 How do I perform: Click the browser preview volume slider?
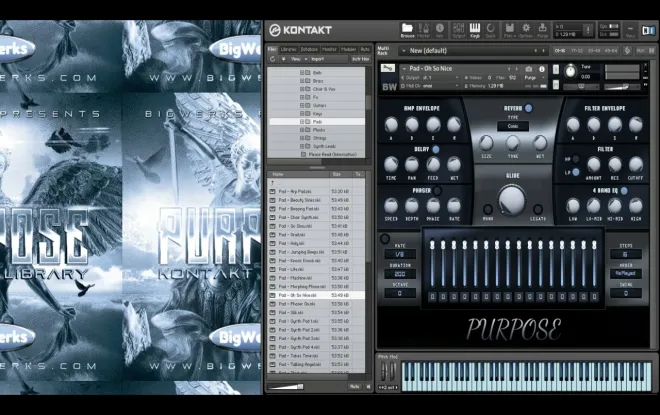[x=285, y=386]
